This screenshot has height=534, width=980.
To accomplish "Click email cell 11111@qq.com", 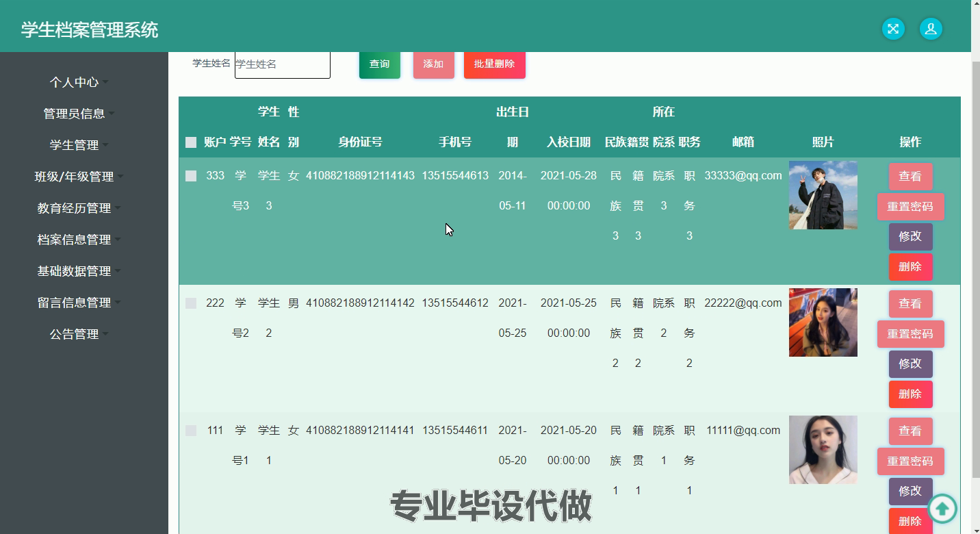I will (x=743, y=431).
